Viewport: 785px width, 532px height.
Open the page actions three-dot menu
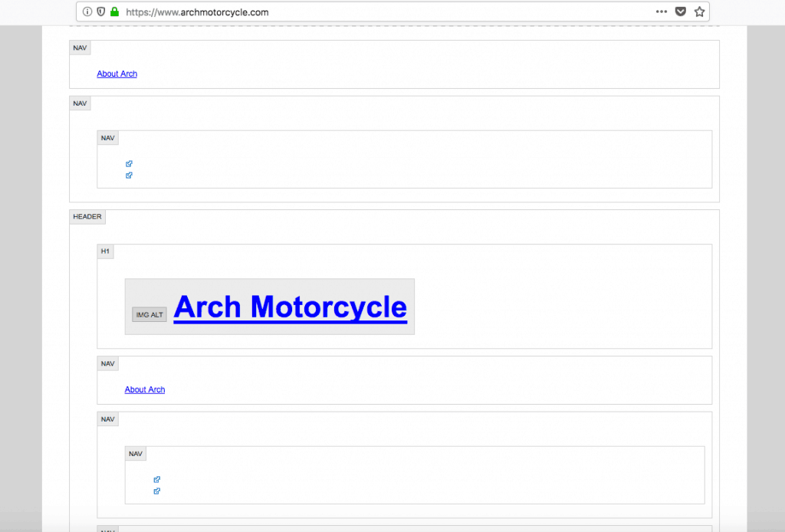click(662, 11)
